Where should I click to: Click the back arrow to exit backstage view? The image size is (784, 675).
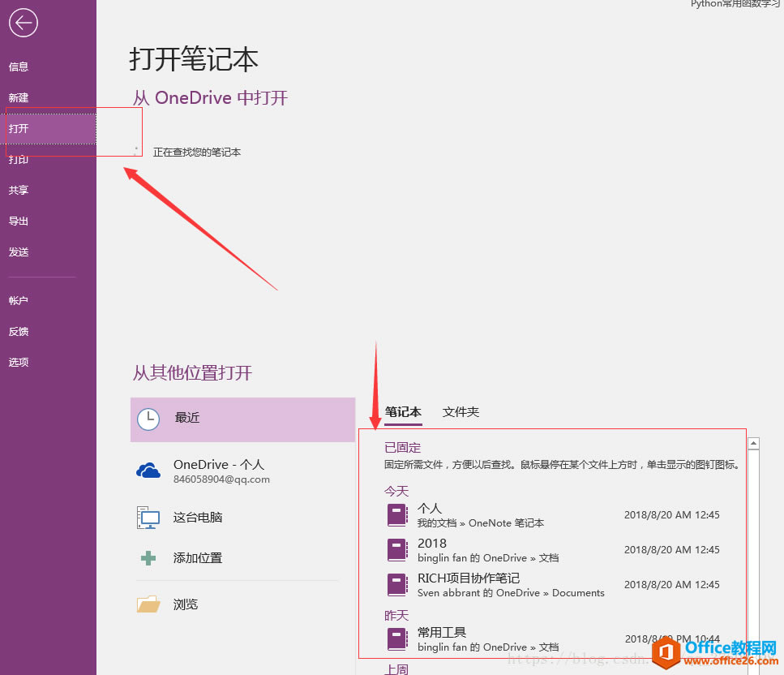pyautogui.click(x=23, y=23)
